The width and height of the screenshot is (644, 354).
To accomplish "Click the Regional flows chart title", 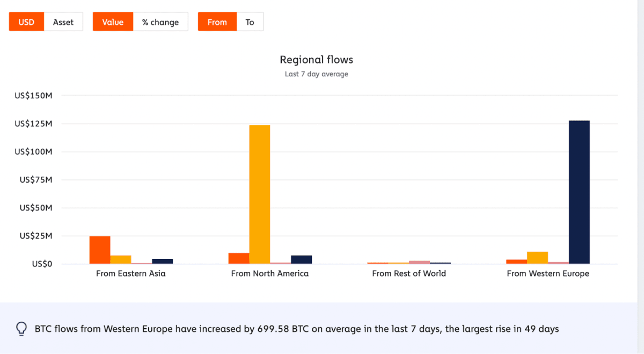I will [316, 60].
